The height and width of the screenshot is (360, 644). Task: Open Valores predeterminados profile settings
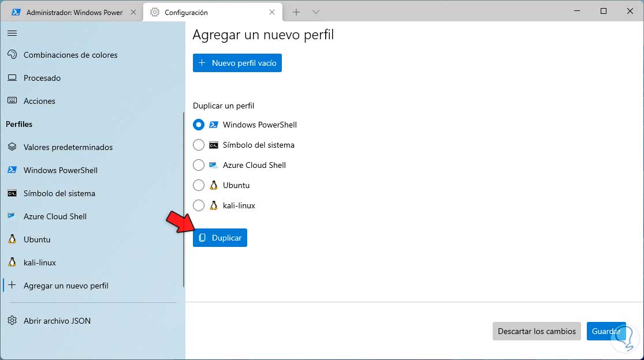(x=92, y=147)
